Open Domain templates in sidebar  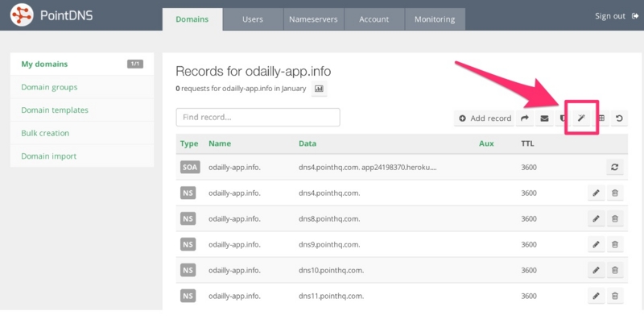point(82,110)
